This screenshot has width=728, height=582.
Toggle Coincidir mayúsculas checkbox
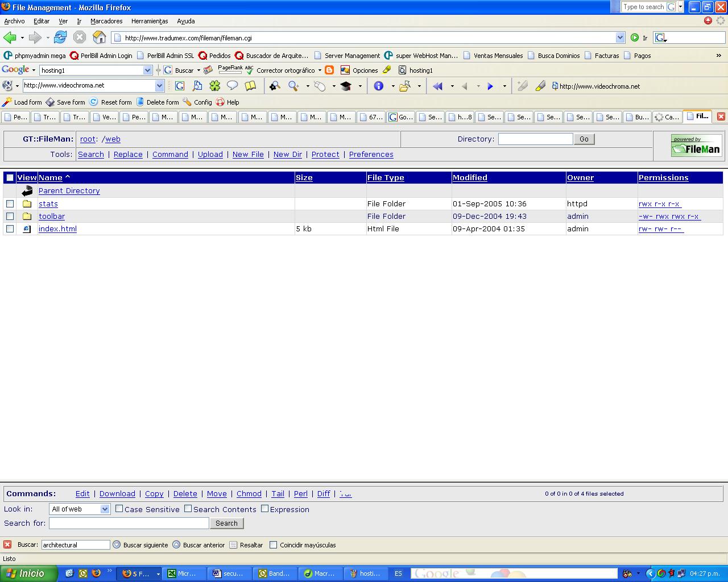[x=274, y=545]
